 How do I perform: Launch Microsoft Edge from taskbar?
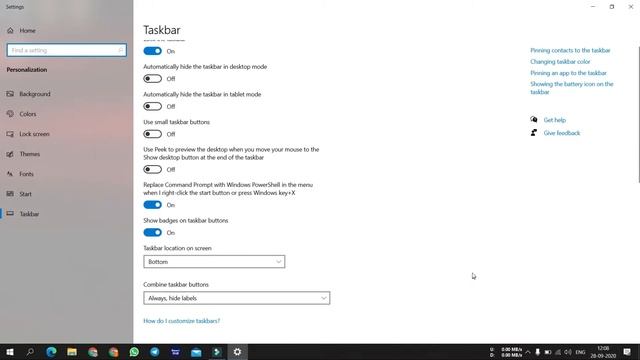pyautogui.click(x=51, y=352)
